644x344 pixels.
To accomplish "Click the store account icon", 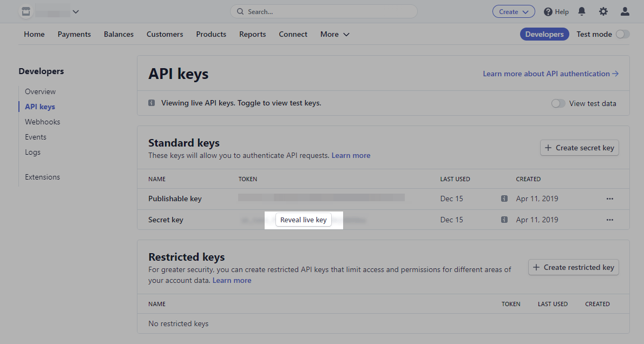I will pyautogui.click(x=25, y=11).
